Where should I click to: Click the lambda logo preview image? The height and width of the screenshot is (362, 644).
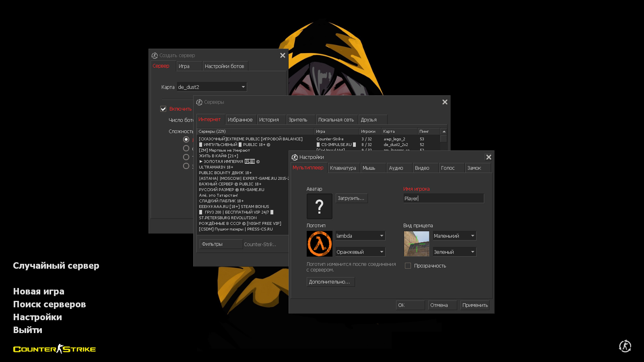coord(320,244)
